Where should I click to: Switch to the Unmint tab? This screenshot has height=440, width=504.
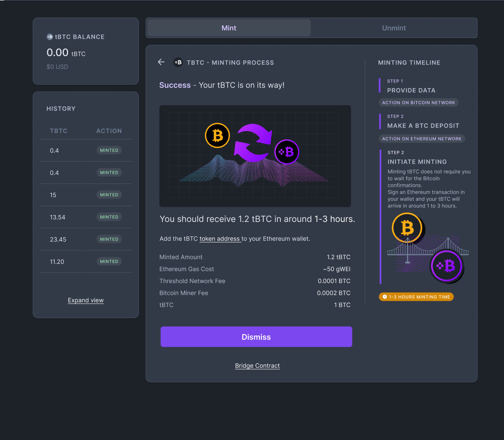tap(394, 28)
